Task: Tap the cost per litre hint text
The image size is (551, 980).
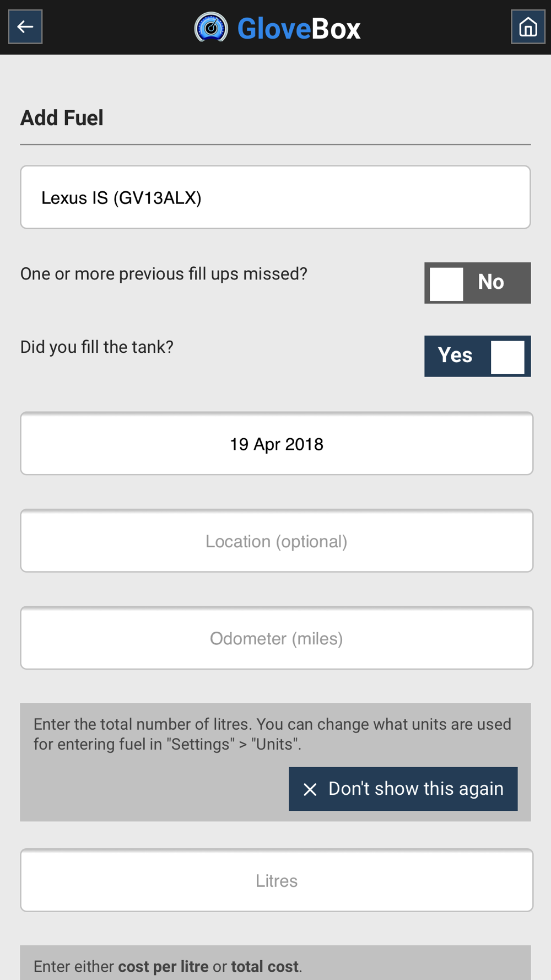Action: [168, 966]
